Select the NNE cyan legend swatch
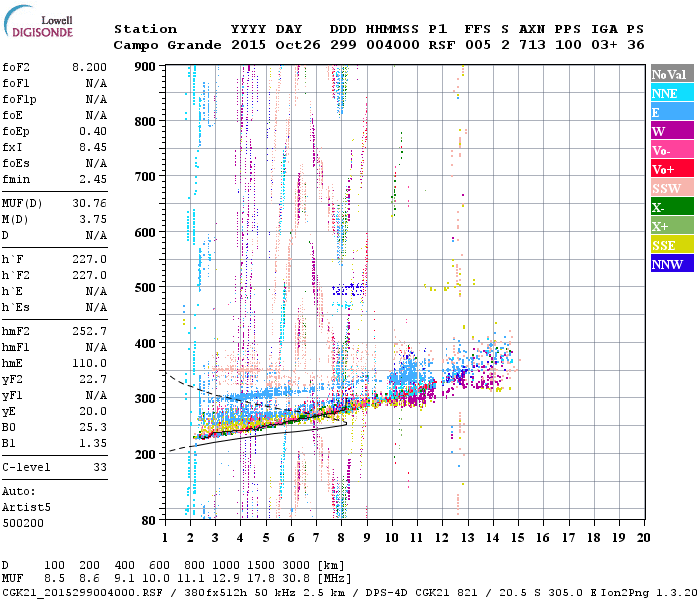This screenshot has height=600, width=700. (x=672, y=93)
